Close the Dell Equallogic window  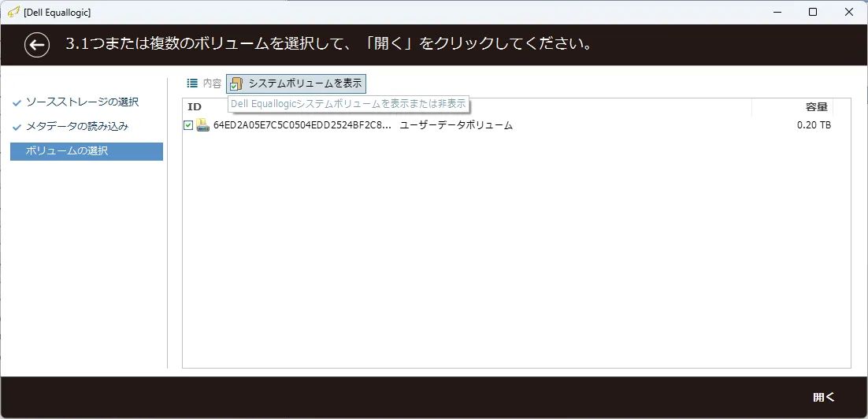tap(849, 12)
